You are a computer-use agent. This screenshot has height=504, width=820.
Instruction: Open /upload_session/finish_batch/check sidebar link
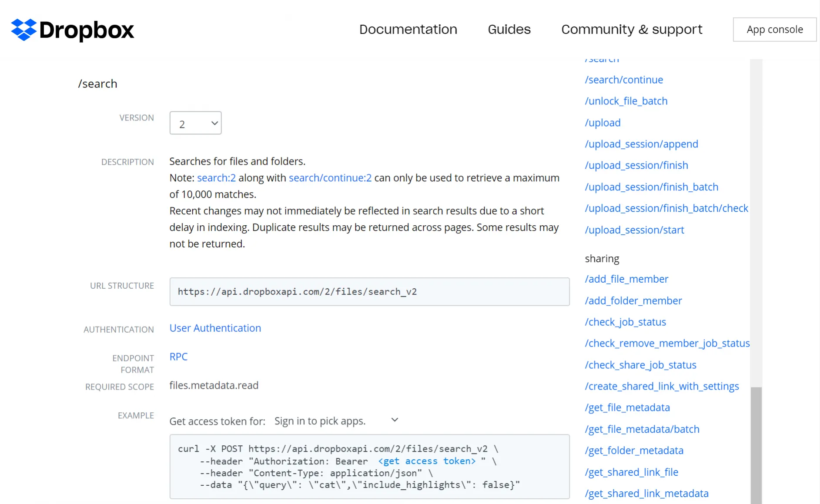(x=666, y=208)
